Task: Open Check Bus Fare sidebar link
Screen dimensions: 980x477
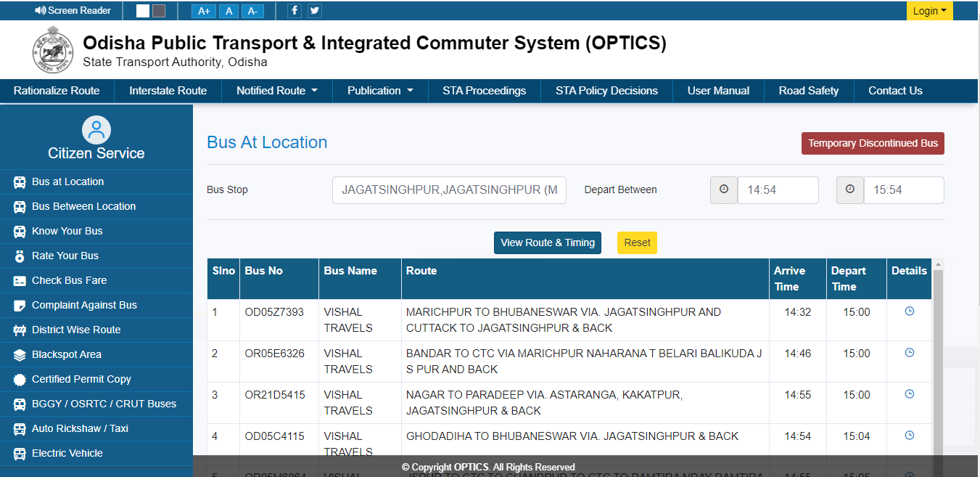Action: 96,280
